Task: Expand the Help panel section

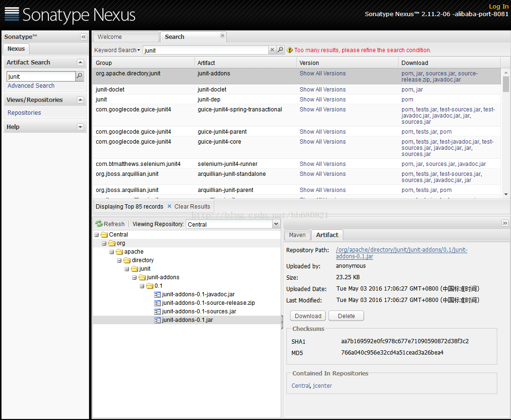Action: click(x=80, y=127)
